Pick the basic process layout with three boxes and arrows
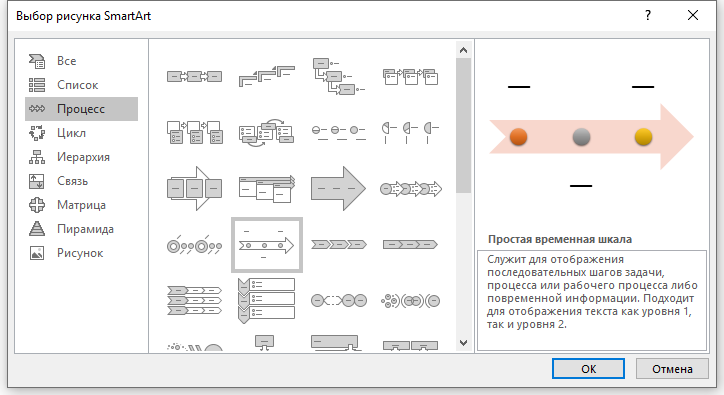 click(x=194, y=76)
